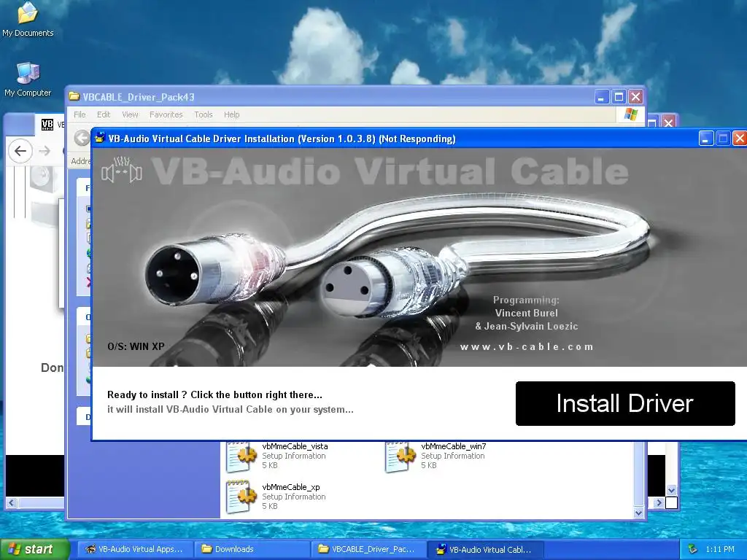
Task: Click Explorer Back button in VBCABLE_Driver_Pack43
Action: coord(82,138)
